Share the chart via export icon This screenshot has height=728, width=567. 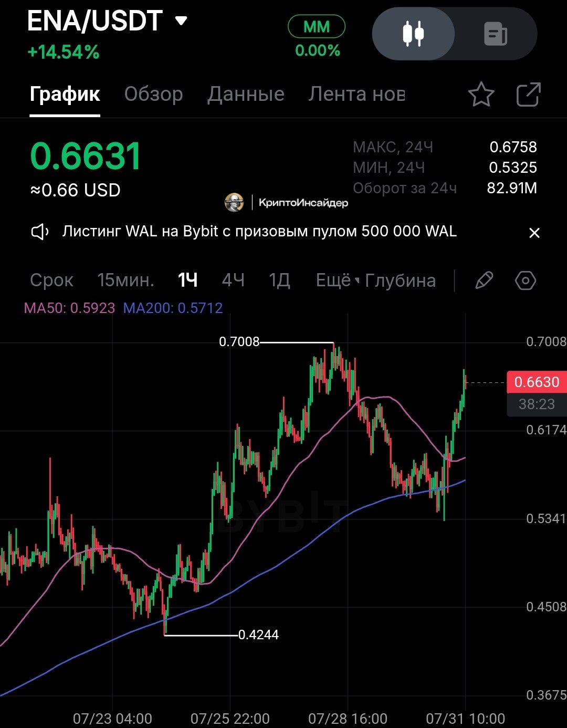pyautogui.click(x=528, y=95)
